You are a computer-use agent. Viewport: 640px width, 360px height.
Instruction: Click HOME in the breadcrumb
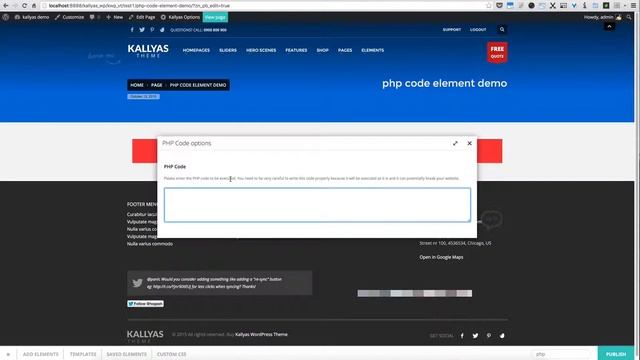[x=137, y=85]
